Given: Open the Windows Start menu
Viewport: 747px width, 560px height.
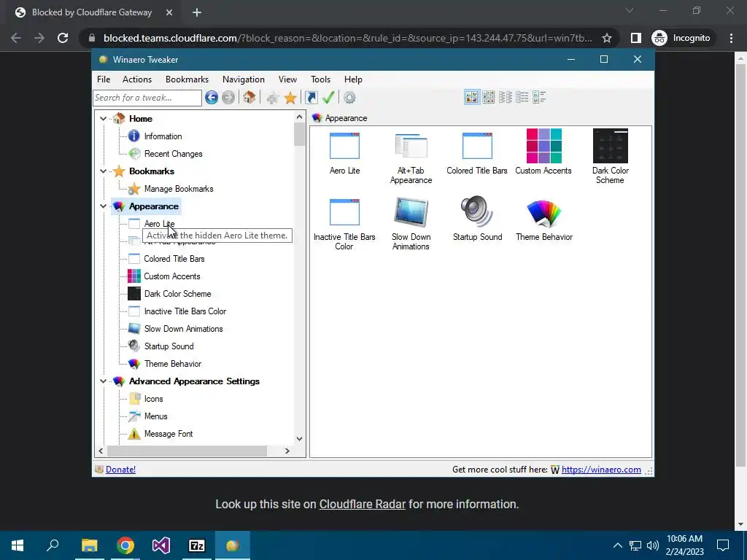Looking at the screenshot, I should pos(18,545).
